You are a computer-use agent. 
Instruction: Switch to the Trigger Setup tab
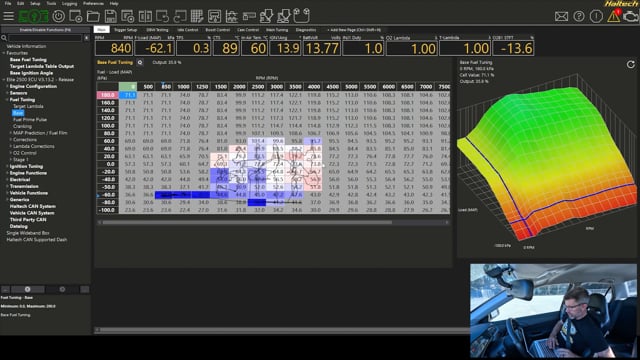point(125,30)
